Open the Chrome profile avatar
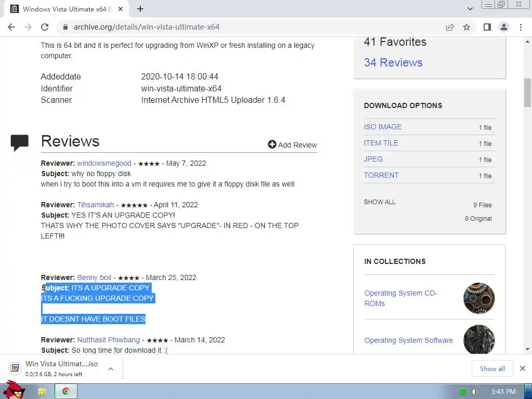The image size is (532, 399). (x=504, y=27)
